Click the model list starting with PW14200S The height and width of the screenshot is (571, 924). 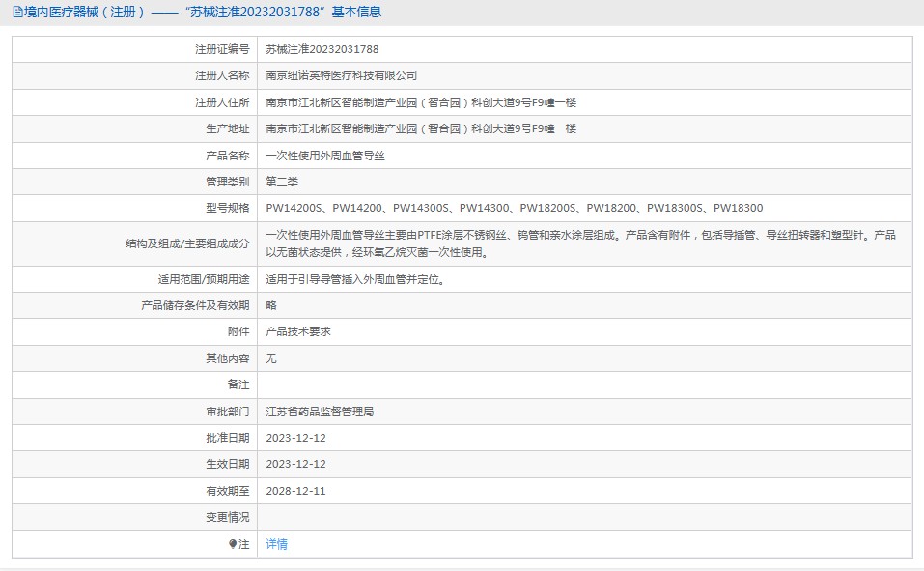514,208
